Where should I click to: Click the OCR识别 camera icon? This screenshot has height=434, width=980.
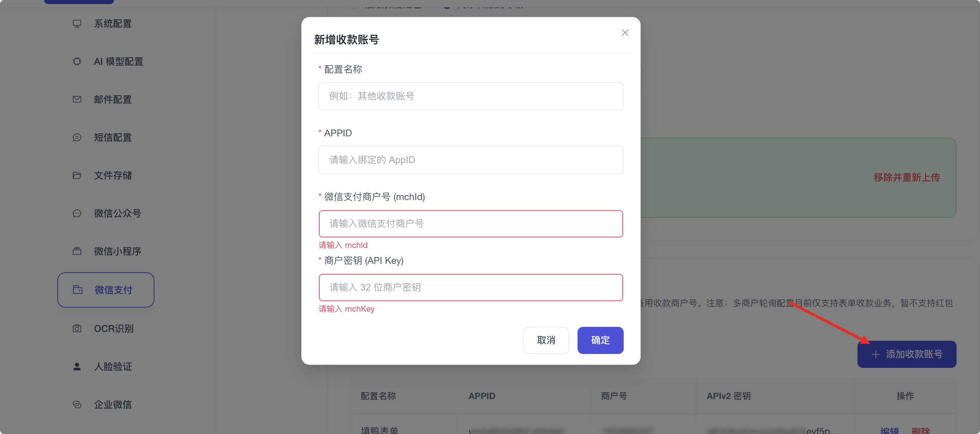[77, 328]
